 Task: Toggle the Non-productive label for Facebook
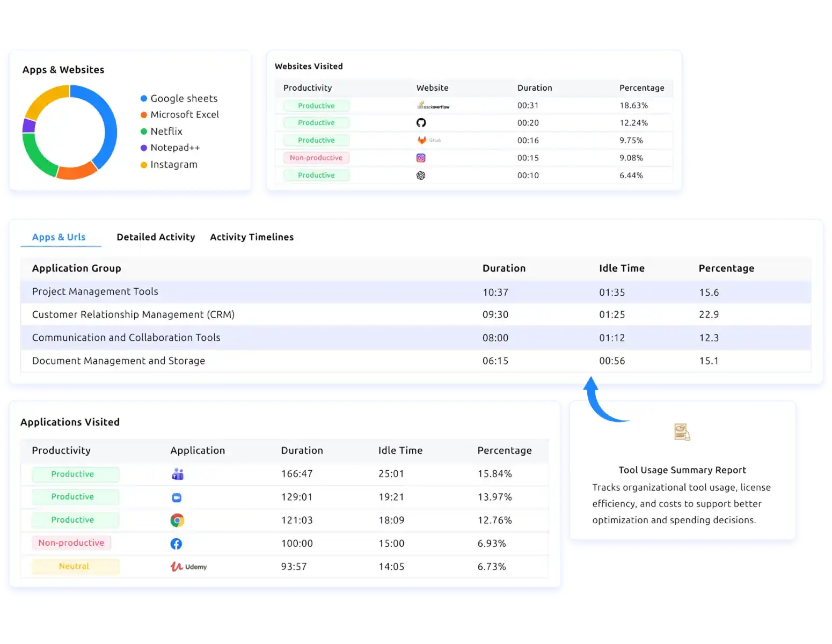(71, 543)
